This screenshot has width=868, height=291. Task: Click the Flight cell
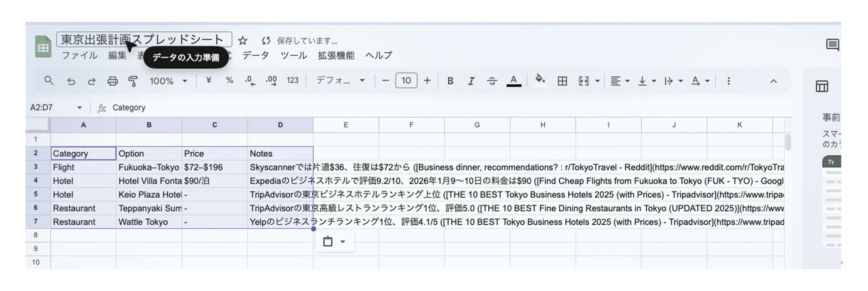click(83, 167)
